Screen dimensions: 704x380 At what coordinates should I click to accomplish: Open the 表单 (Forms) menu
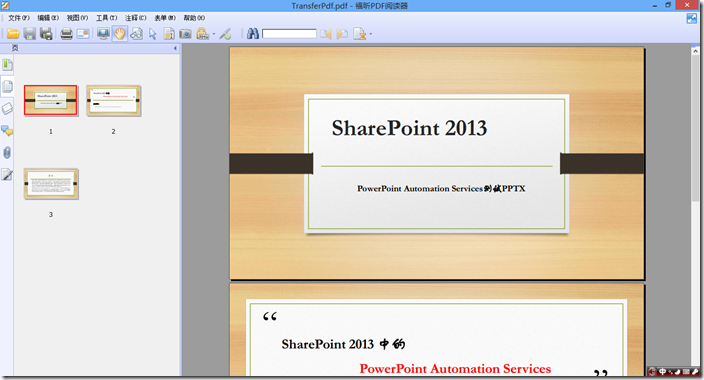165,18
